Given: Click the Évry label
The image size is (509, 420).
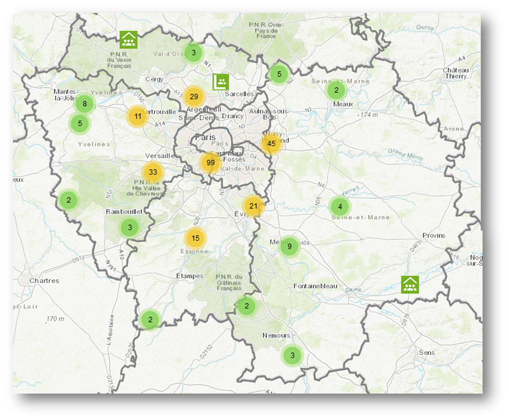Looking at the screenshot, I should click(x=242, y=214).
